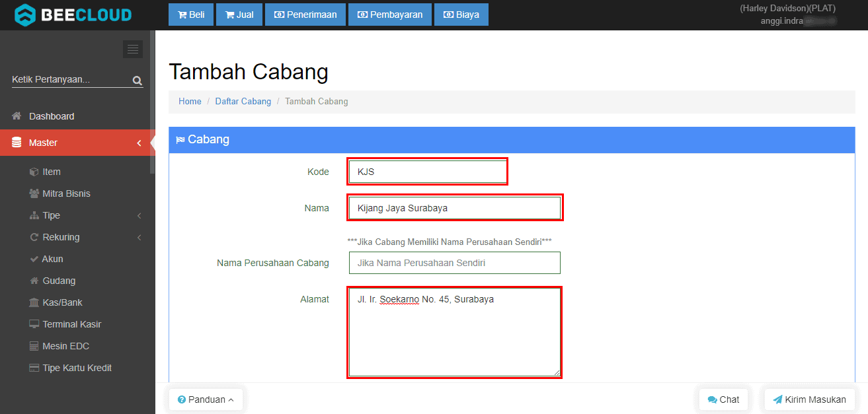
Task: Open Dashboard from the sidebar
Action: pos(51,116)
